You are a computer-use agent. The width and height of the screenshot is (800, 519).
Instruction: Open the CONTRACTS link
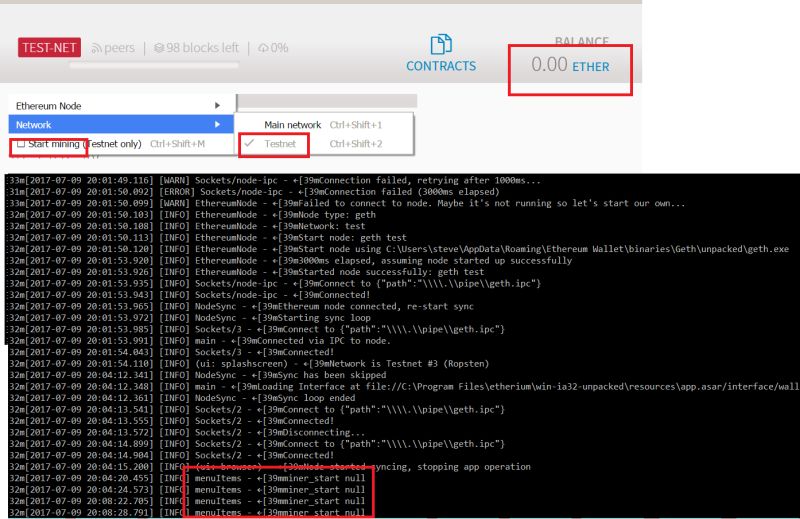click(441, 66)
